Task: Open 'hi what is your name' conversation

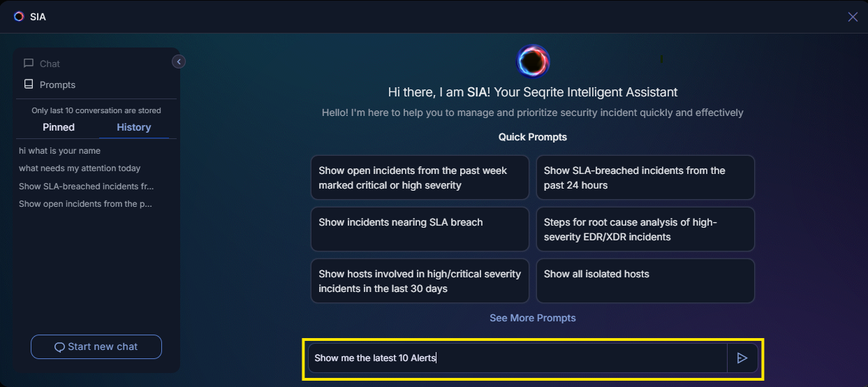Action: (x=60, y=151)
